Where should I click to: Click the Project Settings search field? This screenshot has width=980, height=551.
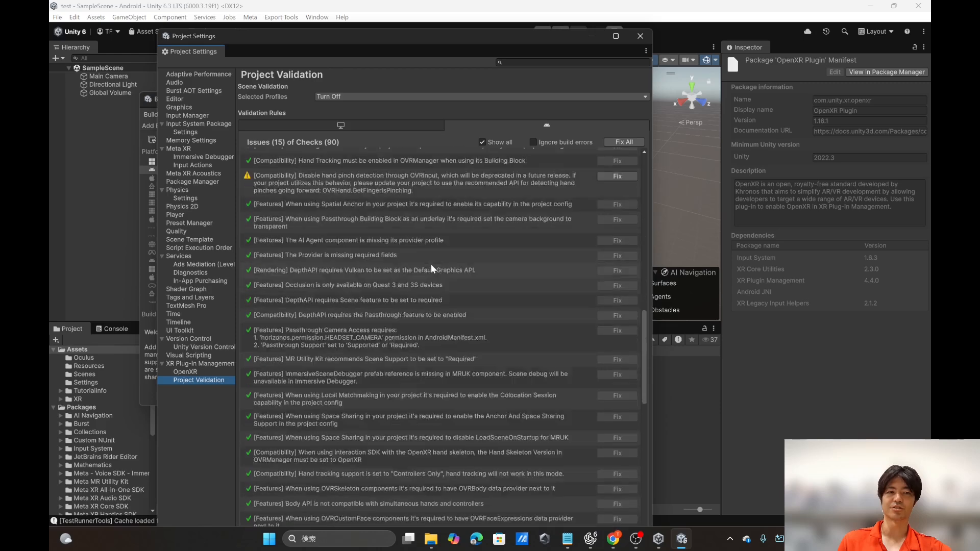click(x=572, y=62)
